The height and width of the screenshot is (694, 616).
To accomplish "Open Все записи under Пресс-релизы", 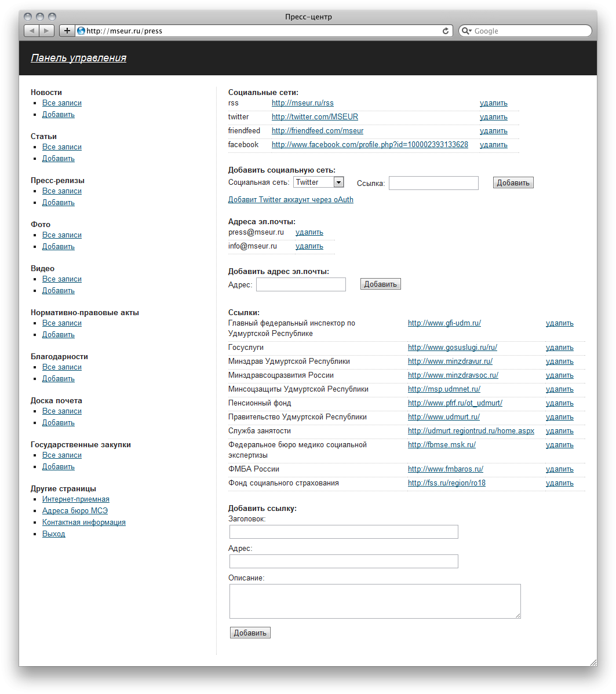I will point(62,191).
